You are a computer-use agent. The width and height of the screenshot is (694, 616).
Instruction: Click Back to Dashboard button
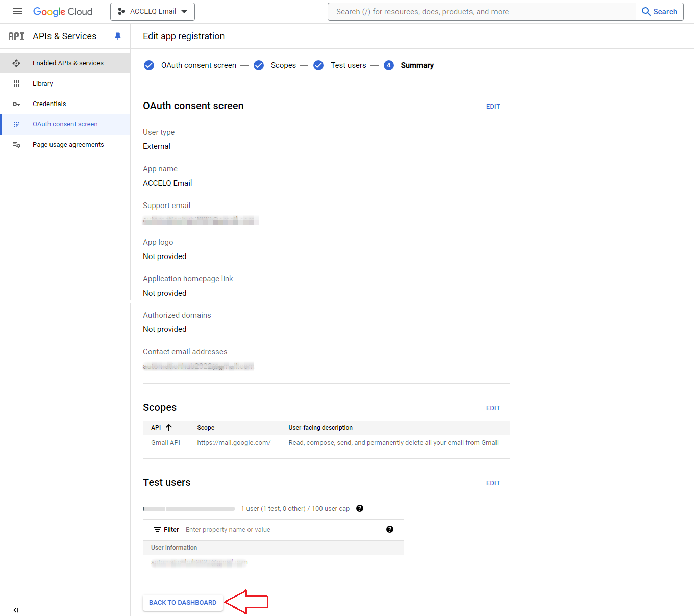[183, 603]
